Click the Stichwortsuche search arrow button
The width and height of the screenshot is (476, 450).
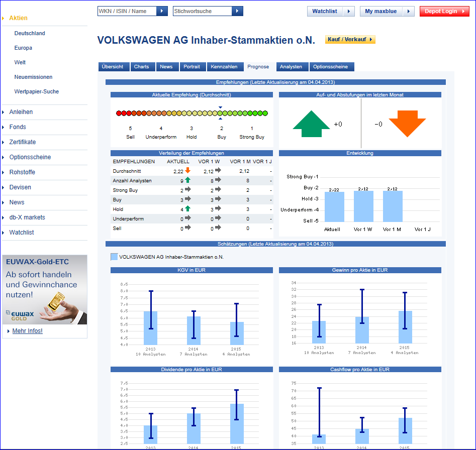coord(237,11)
